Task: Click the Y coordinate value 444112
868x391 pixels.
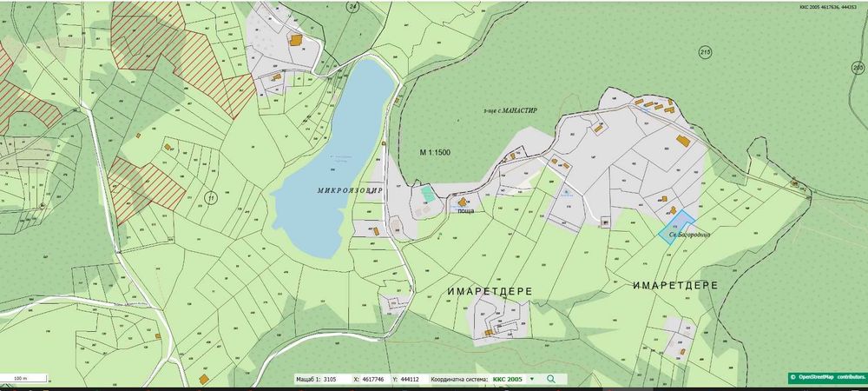Action: tap(409, 380)
